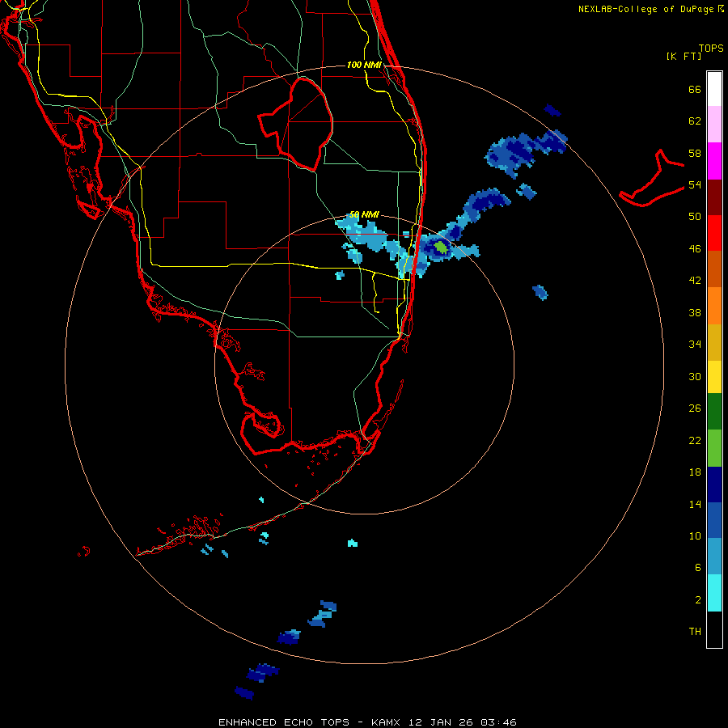Click the small cyan echo south of Keys

coord(353,543)
